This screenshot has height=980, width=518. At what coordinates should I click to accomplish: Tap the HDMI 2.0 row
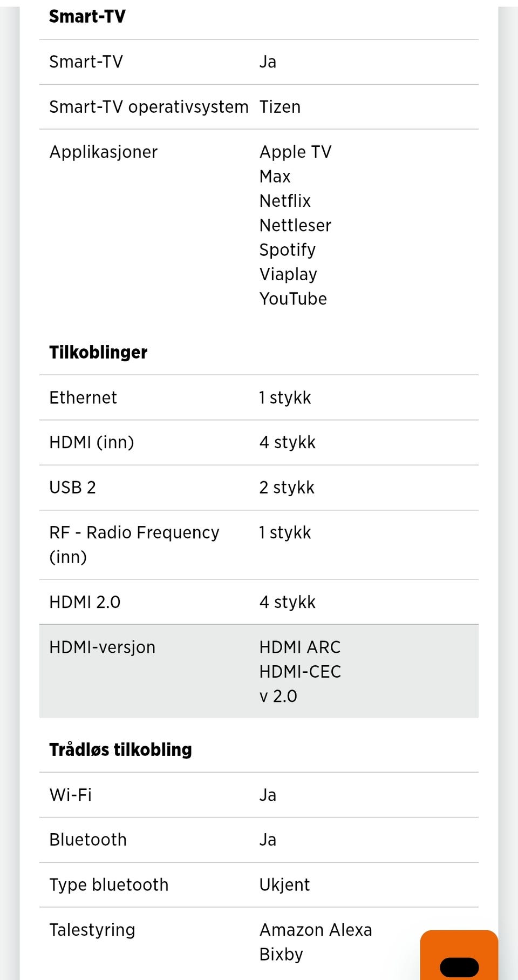[259, 602]
